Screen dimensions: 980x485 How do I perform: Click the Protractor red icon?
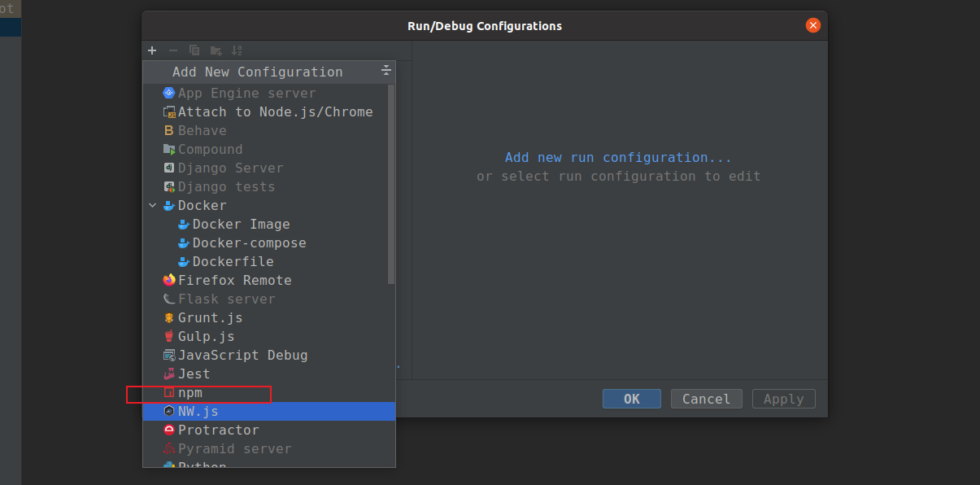169,430
